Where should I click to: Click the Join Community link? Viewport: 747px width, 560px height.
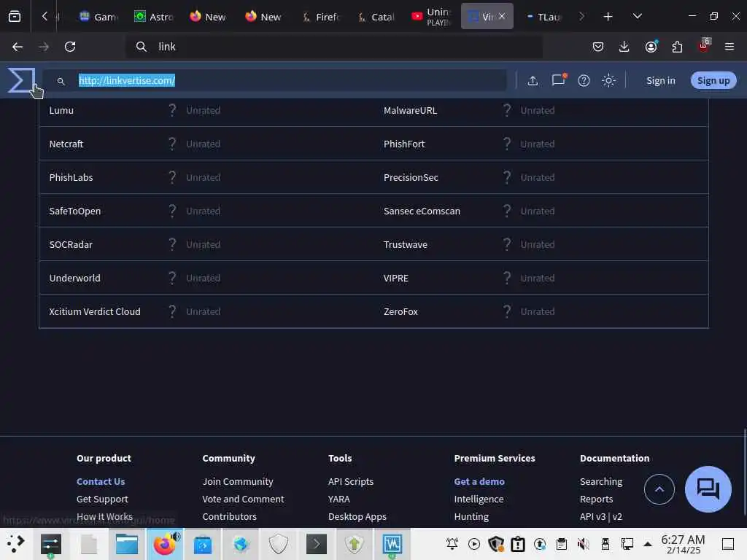pyautogui.click(x=238, y=481)
